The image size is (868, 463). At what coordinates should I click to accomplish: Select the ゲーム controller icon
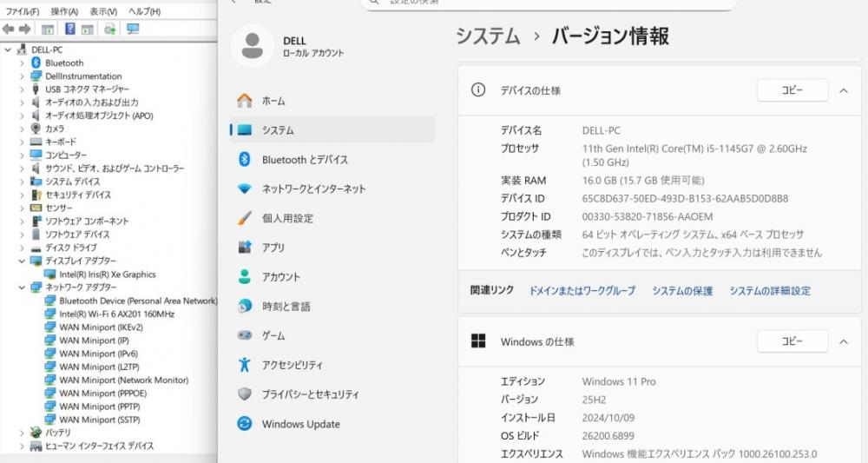245,335
